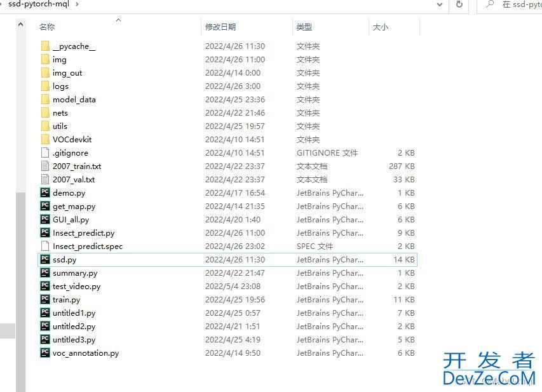542x392 pixels.
Task: Click the 2007_train.txt document icon
Action: point(45,166)
